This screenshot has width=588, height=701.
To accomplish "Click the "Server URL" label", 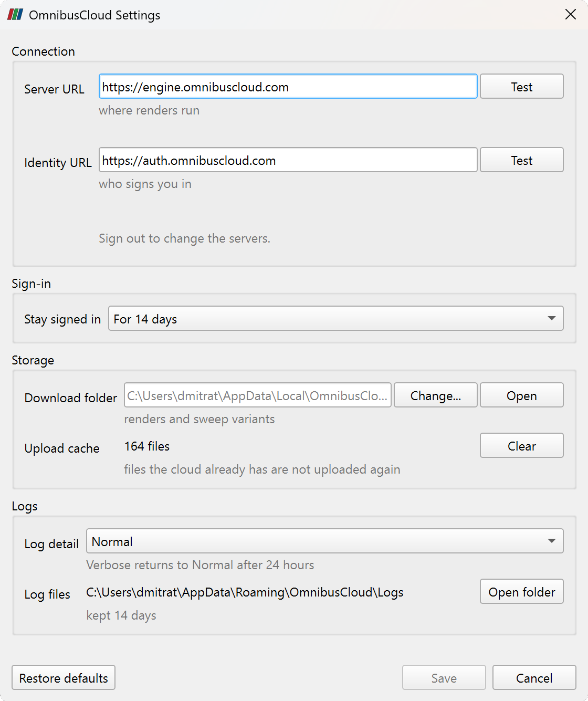I will point(54,89).
